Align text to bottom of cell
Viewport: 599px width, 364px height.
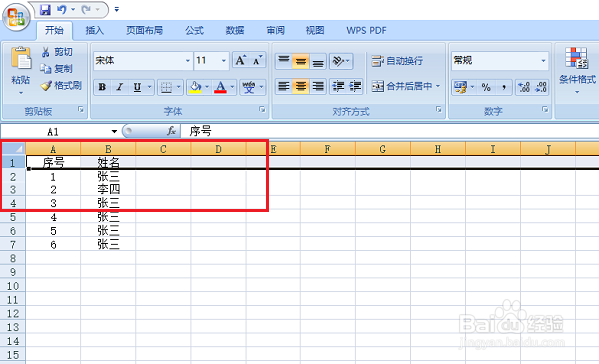[318, 61]
